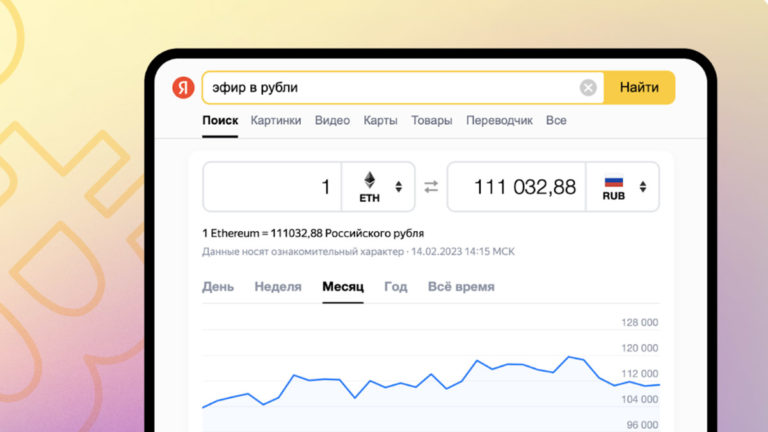Expand the Все menu item

(556, 120)
